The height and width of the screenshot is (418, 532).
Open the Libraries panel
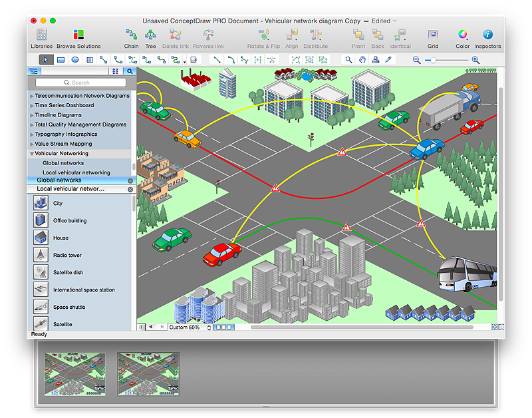(x=41, y=39)
